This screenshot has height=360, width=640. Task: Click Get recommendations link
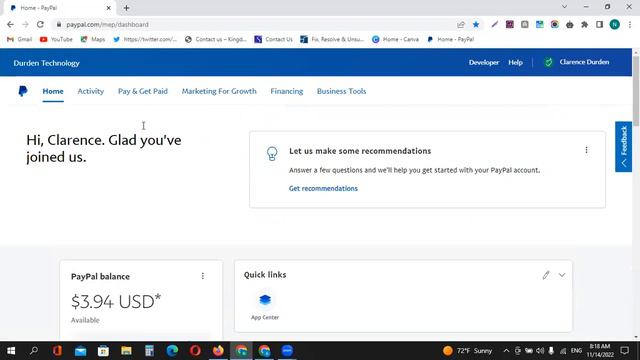pyautogui.click(x=323, y=189)
